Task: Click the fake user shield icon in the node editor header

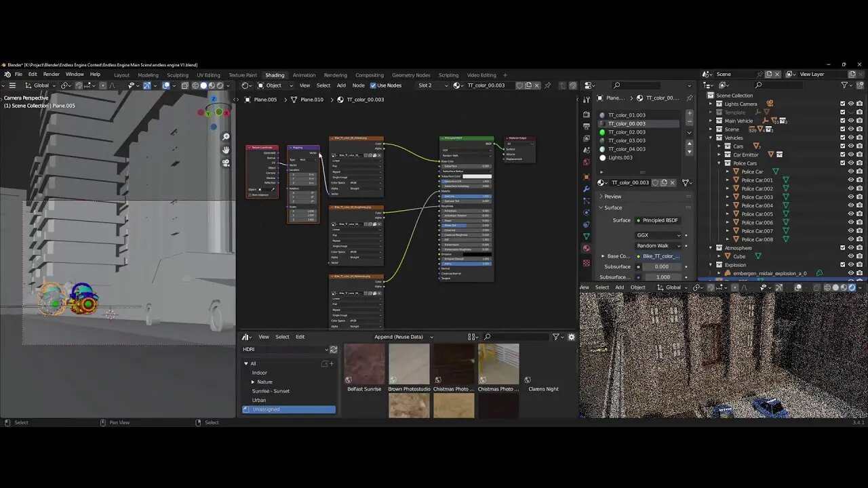Action: pyautogui.click(x=519, y=85)
